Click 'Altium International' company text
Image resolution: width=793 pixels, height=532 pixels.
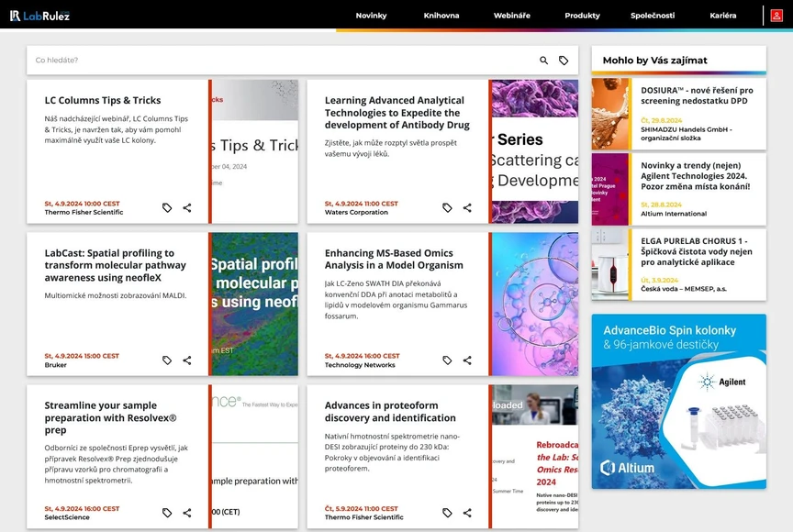pyautogui.click(x=674, y=214)
